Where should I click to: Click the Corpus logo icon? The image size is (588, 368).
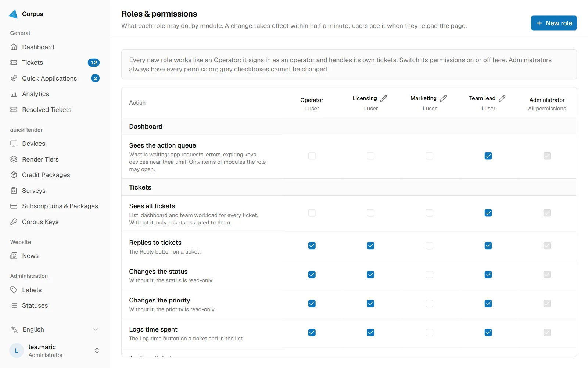pyautogui.click(x=13, y=14)
